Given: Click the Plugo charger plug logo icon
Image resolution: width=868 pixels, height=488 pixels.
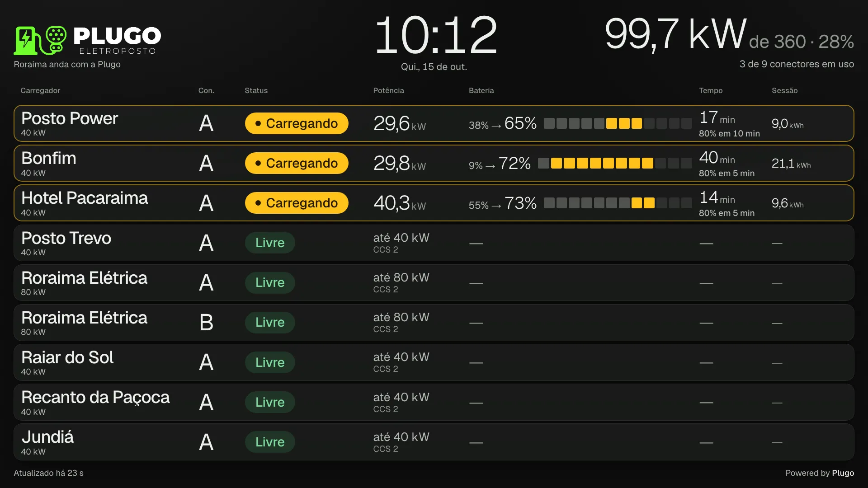Looking at the screenshot, I should tap(40, 40).
